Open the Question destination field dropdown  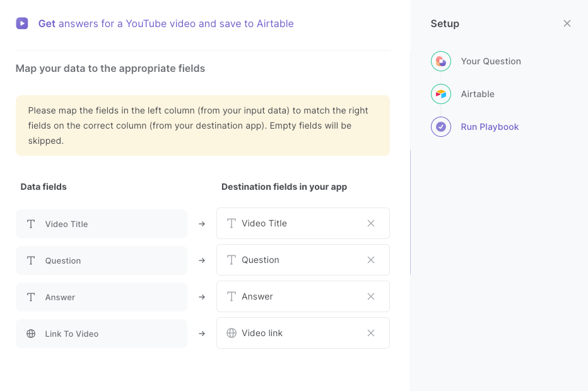tap(303, 260)
